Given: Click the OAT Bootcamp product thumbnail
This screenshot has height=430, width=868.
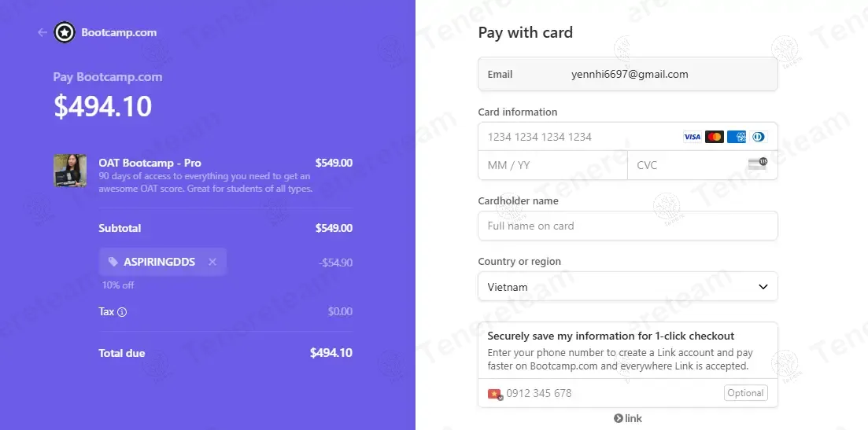Looking at the screenshot, I should point(70,171).
